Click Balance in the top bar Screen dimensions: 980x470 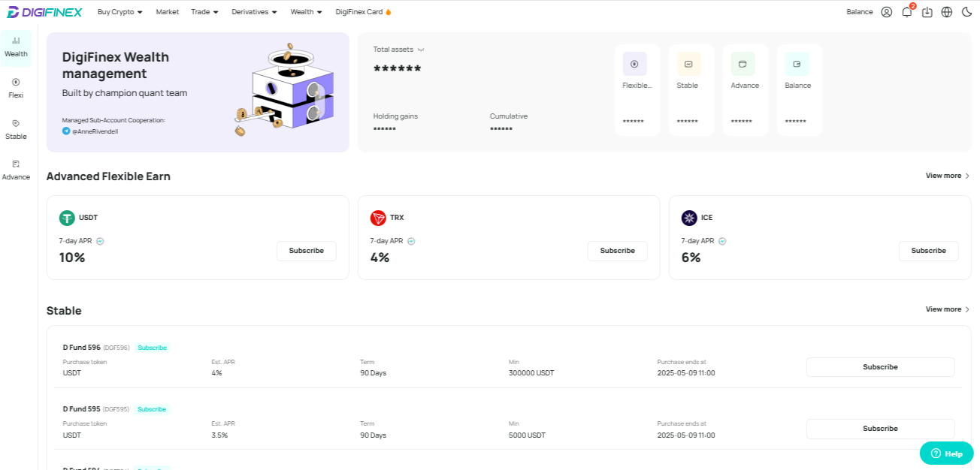coord(860,12)
